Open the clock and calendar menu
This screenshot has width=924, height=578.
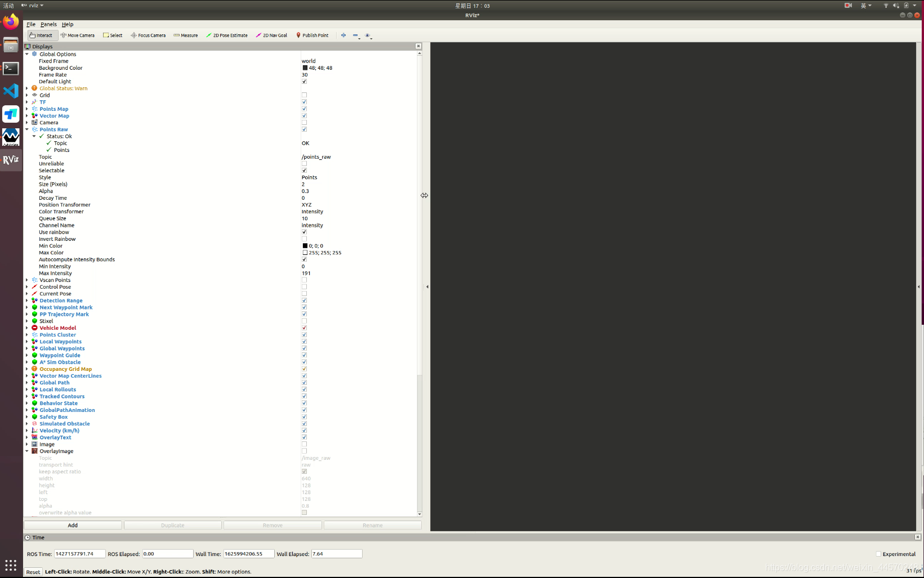[x=472, y=6]
